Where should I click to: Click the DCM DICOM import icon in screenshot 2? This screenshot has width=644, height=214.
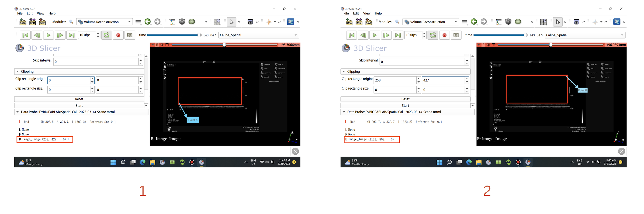click(359, 22)
